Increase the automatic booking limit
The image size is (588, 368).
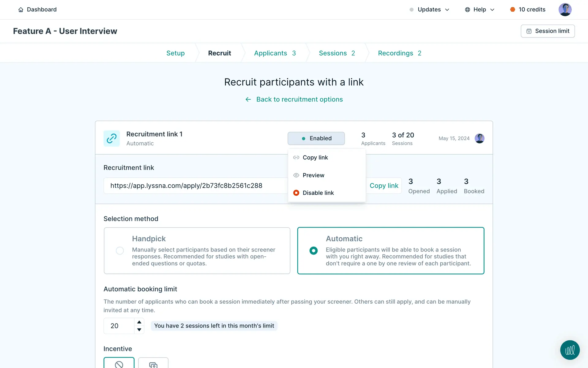click(139, 322)
